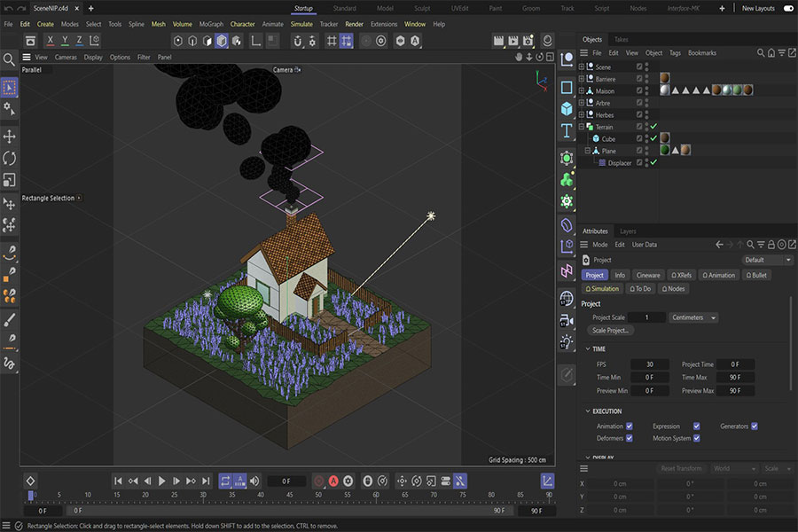Image resolution: width=798 pixels, height=532 pixels.
Task: Click frame 45 on the timeline ruler
Action: (289, 495)
